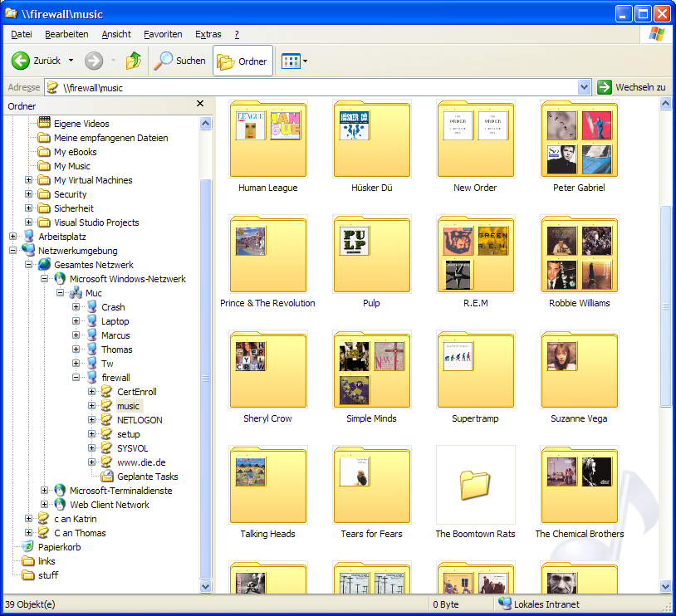Select the Simple Minds folder
This screenshot has height=616, width=676.
point(371,369)
